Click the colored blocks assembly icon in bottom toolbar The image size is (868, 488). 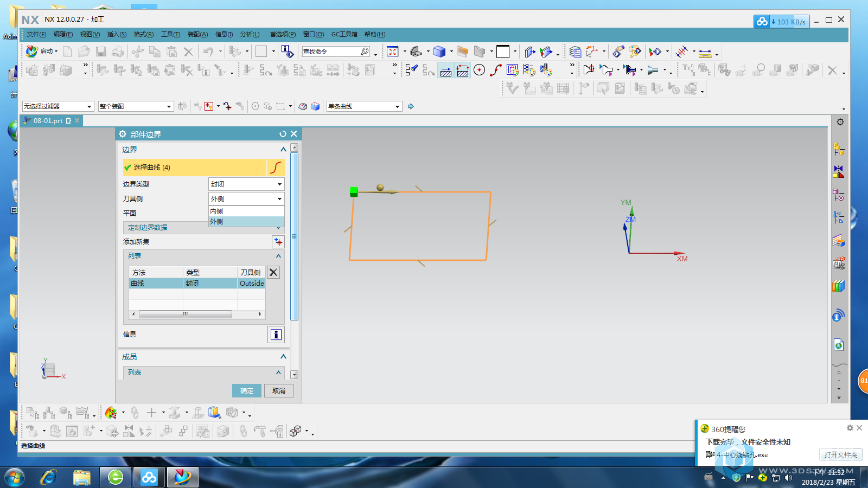click(214, 413)
